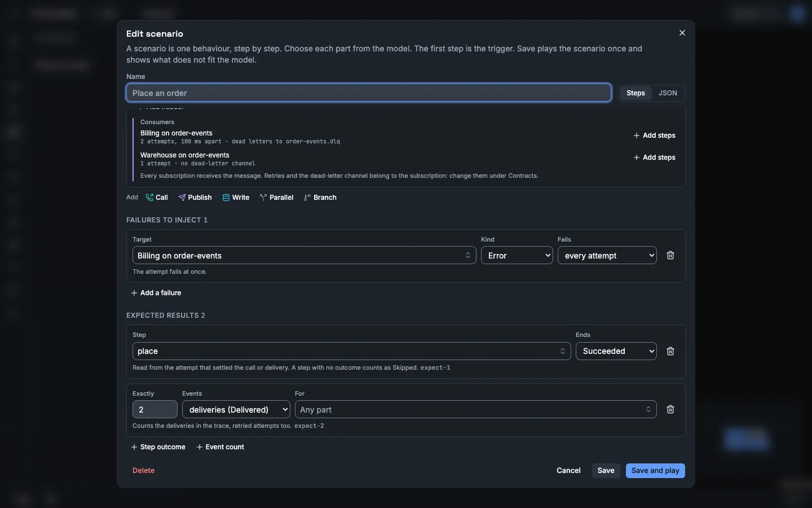Click the 'EXPECTED RESULTS 2' heading

(166, 316)
